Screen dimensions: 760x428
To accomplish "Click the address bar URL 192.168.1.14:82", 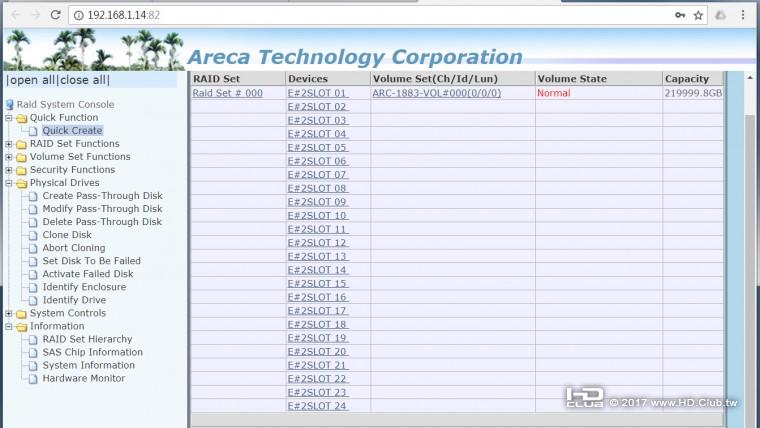I will click(x=124, y=16).
